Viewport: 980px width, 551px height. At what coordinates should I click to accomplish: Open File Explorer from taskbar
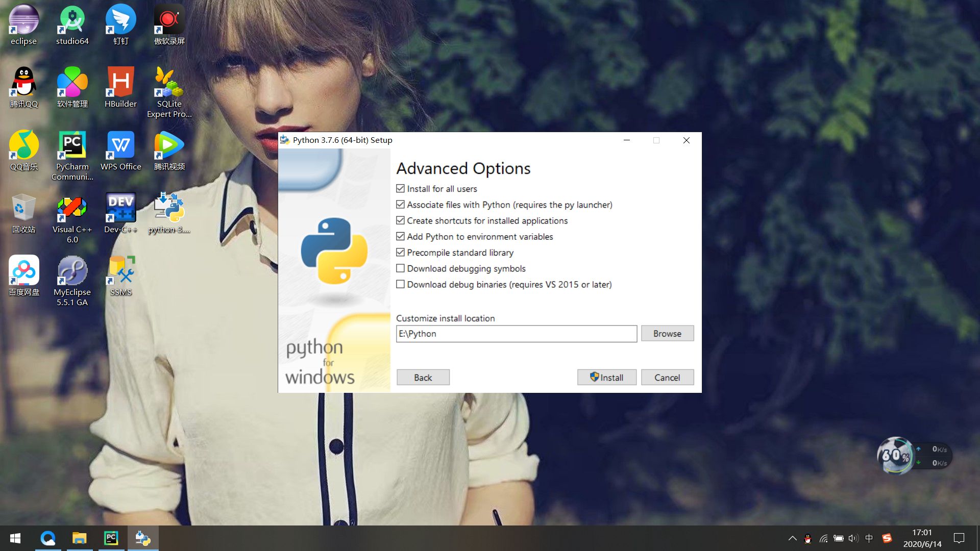pyautogui.click(x=80, y=538)
